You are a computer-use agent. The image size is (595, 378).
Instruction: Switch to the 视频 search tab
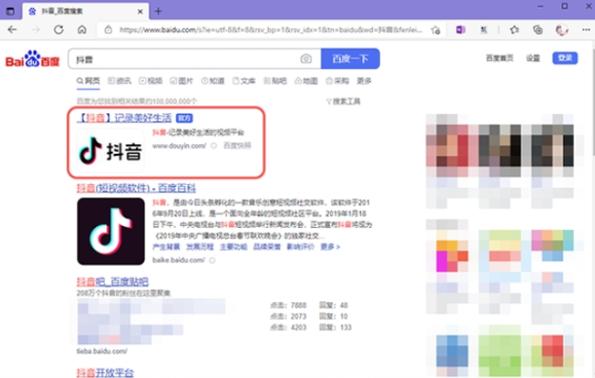(151, 81)
